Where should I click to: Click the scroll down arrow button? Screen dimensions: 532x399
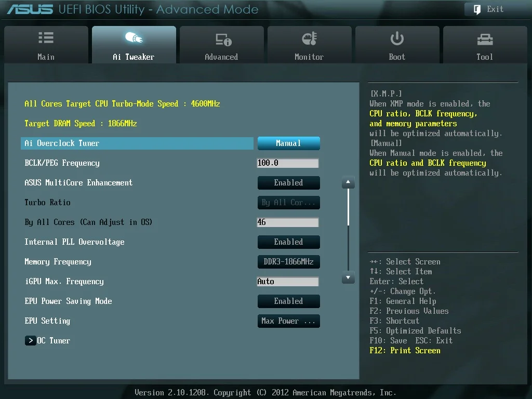pos(348,277)
